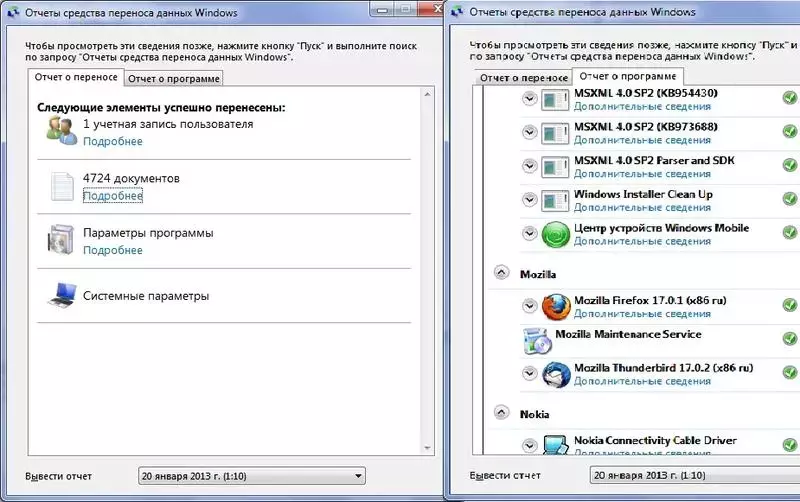
Task: Click the green checkmark for Nokia Connectivity Cable Driver
Action: (x=790, y=445)
